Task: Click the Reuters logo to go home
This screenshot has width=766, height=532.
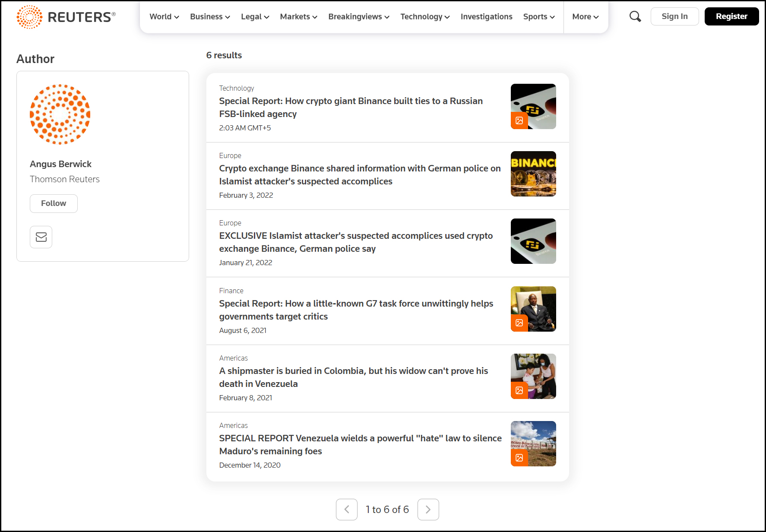Action: point(66,17)
